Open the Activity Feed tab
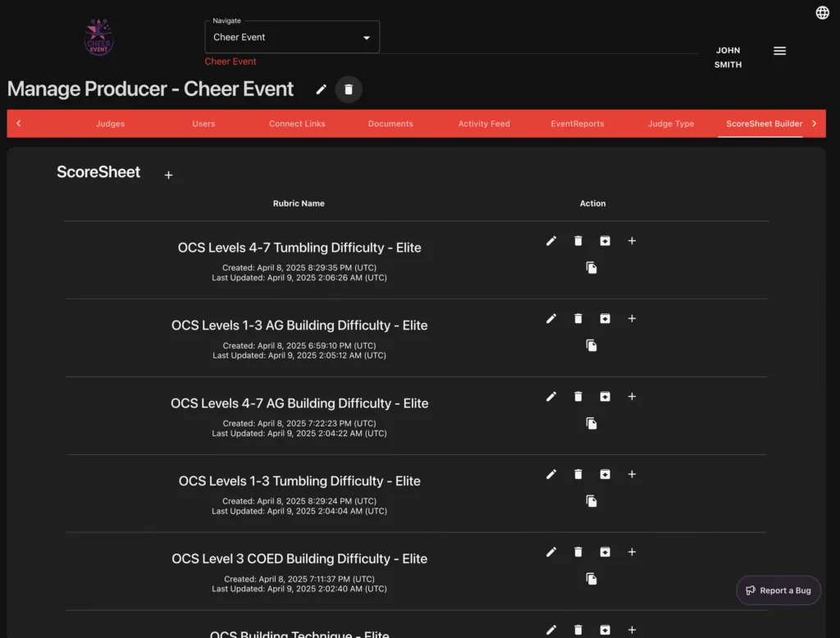 coord(484,124)
